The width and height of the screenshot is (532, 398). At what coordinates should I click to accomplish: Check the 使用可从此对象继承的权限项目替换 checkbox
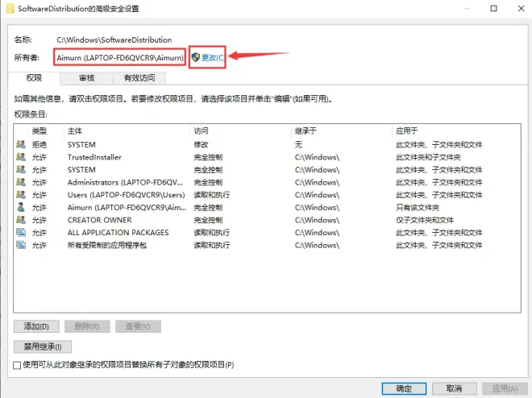[17, 365]
